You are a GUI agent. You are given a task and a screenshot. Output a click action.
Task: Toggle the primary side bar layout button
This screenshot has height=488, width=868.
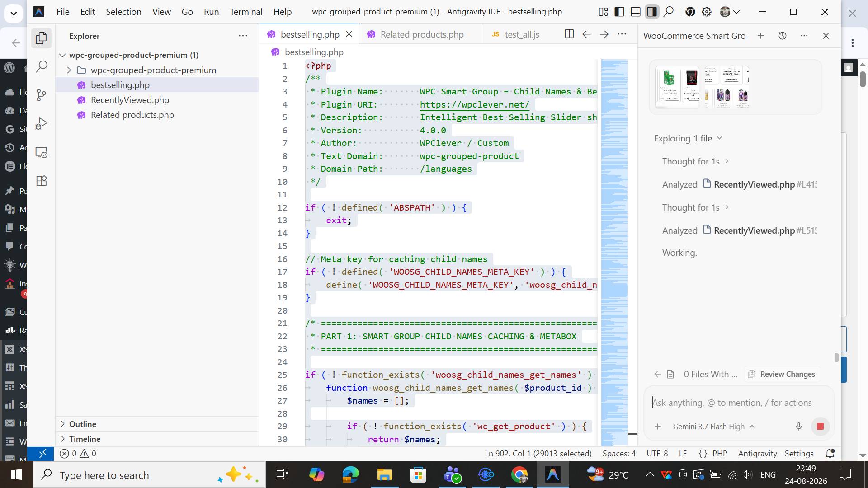coord(619,12)
